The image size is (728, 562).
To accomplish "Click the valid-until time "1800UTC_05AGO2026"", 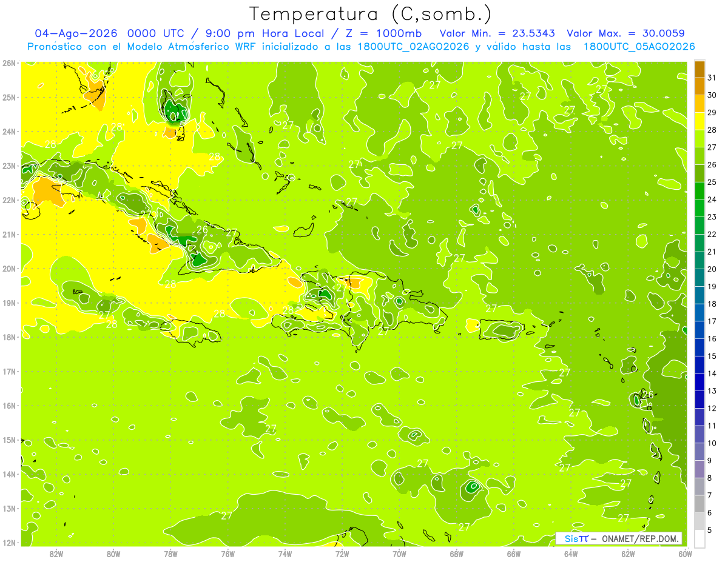I will pos(639,47).
